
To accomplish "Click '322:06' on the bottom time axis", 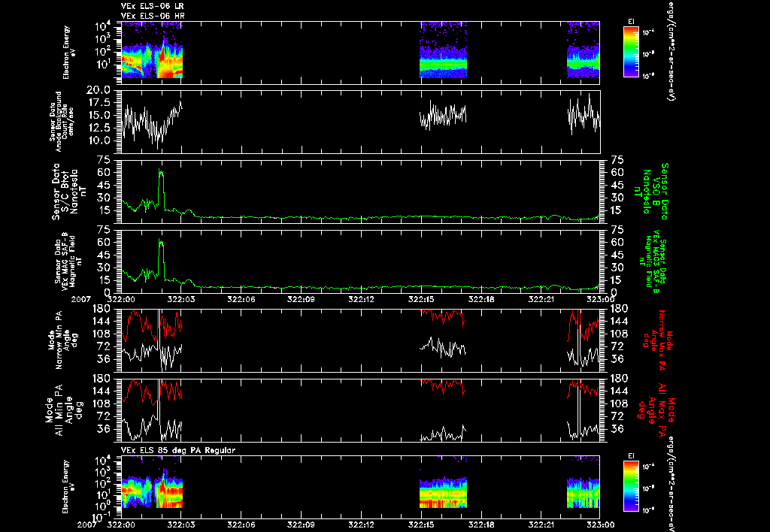I will tap(241, 524).
